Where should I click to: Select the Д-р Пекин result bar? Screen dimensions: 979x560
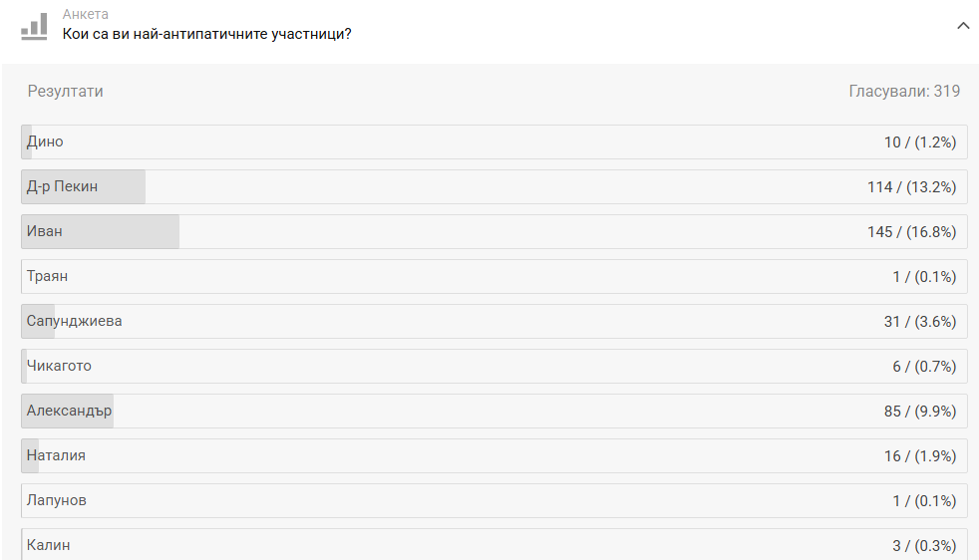point(493,187)
